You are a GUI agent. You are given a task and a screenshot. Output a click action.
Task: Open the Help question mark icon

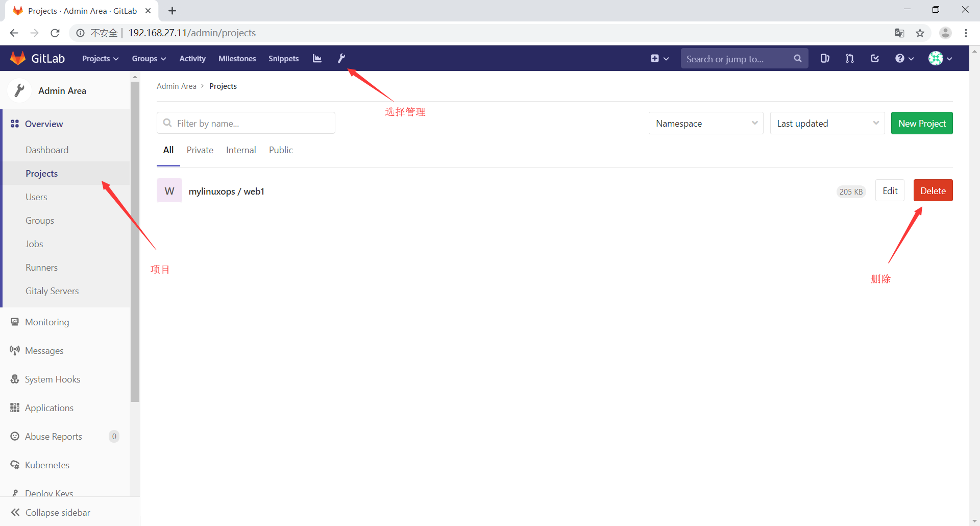[x=900, y=58]
